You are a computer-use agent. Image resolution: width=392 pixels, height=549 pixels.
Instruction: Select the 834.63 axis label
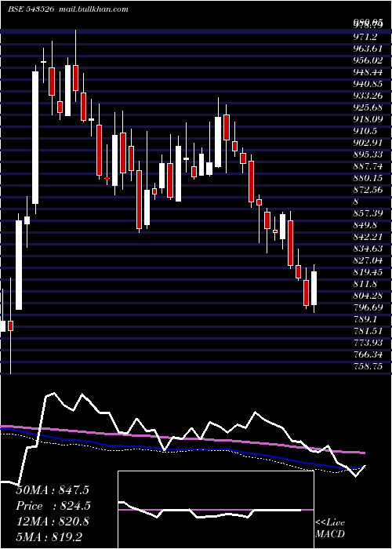point(368,249)
